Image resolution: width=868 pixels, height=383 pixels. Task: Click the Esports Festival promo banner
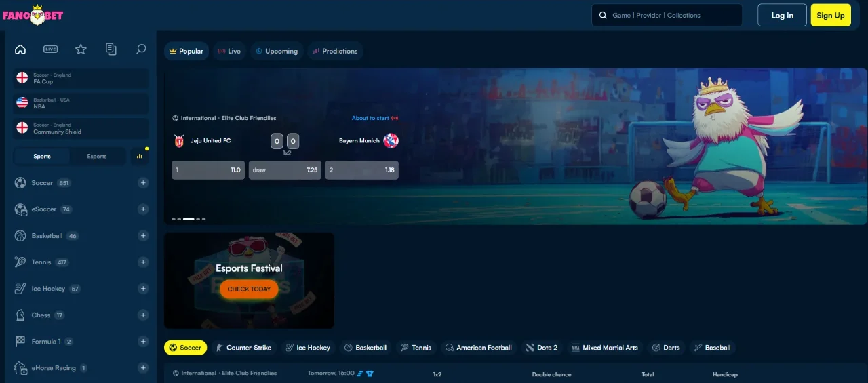tap(249, 281)
